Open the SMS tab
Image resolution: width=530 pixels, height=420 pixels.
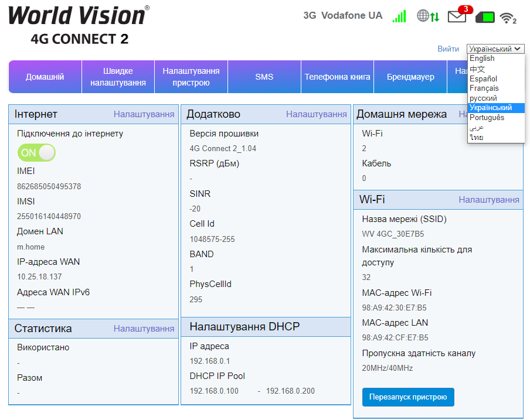[264, 77]
